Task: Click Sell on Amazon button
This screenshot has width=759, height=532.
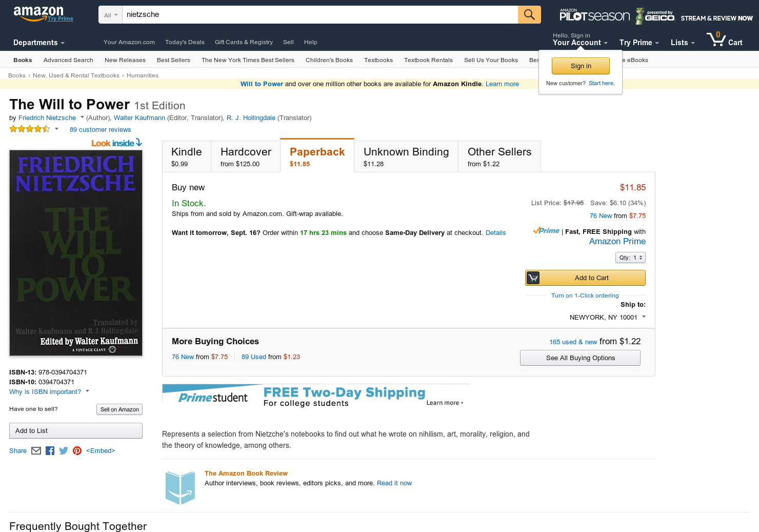Action: click(119, 409)
